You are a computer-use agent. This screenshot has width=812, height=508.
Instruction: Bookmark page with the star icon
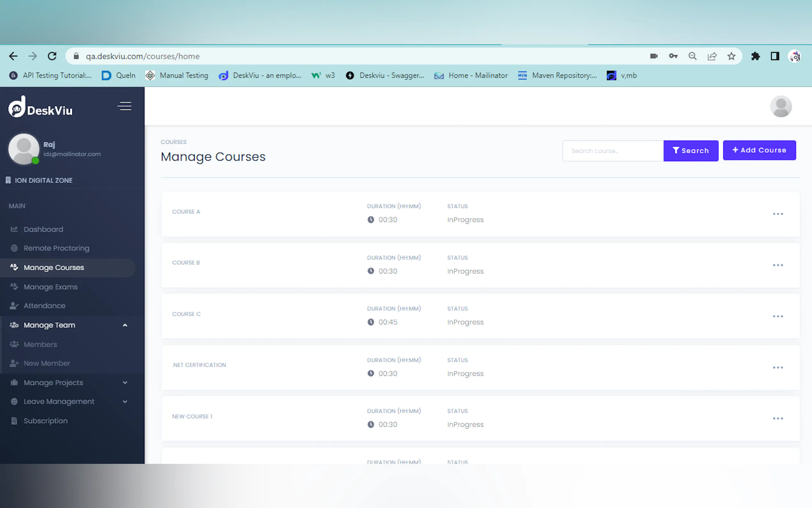coord(731,56)
